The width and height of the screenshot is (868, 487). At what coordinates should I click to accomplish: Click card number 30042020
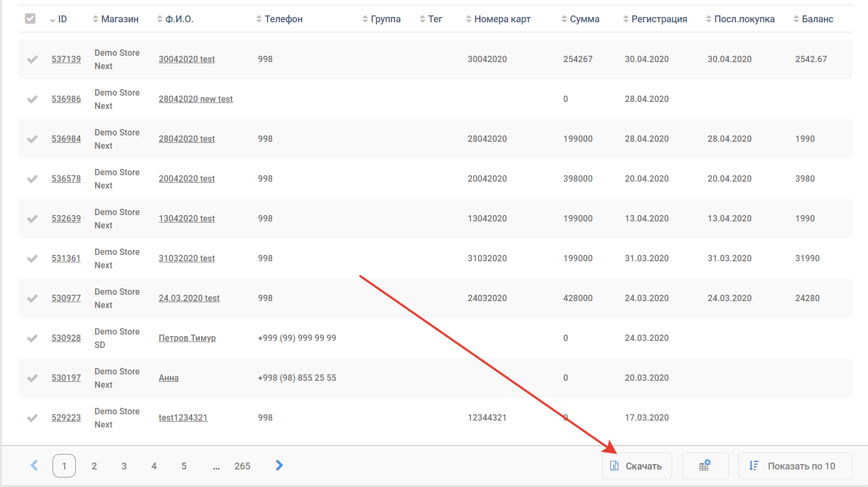point(487,59)
